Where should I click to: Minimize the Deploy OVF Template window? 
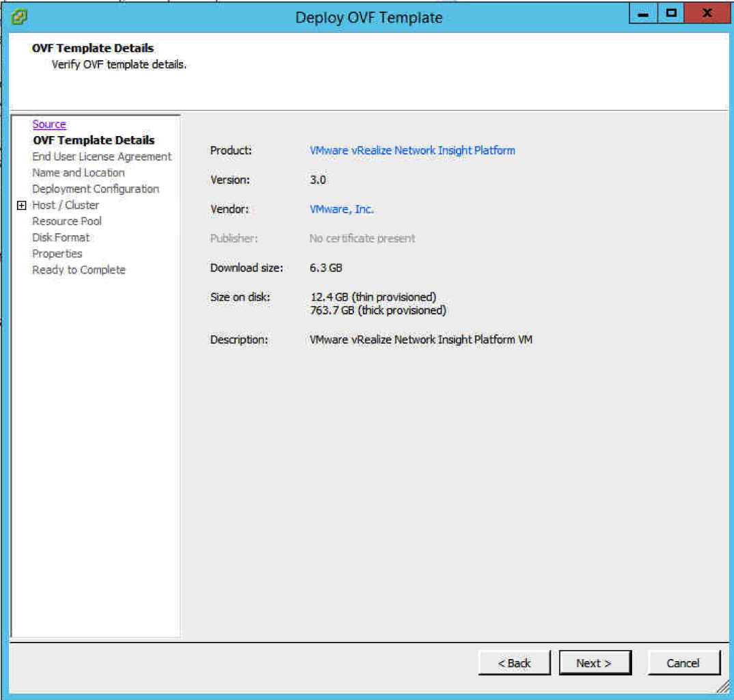[643, 14]
